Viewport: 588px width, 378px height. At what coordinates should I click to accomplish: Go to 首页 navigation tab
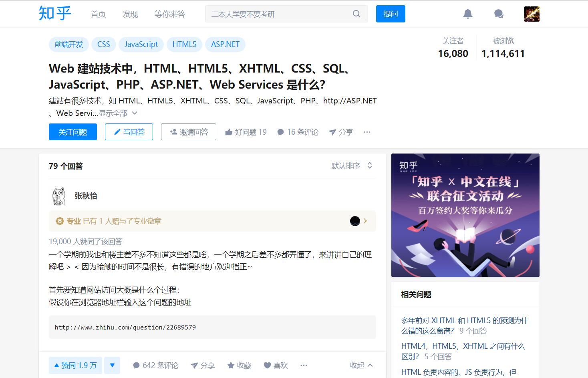98,14
